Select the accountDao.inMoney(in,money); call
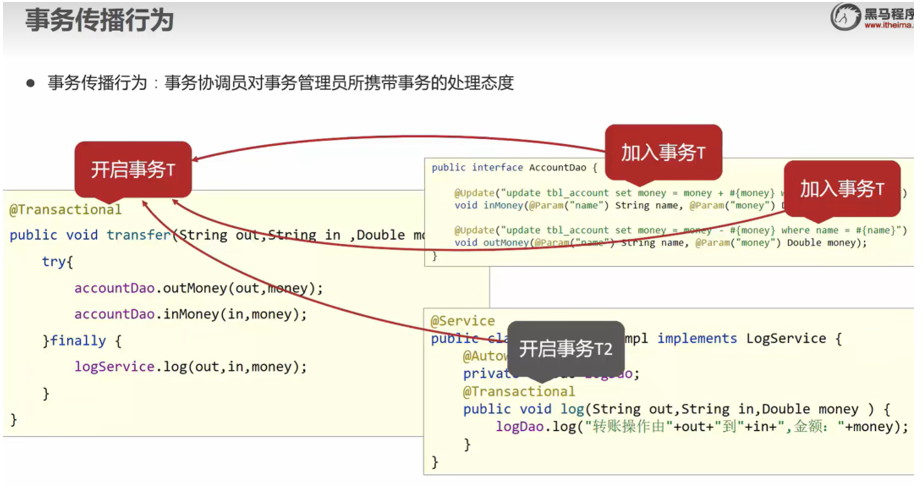 coord(191,314)
